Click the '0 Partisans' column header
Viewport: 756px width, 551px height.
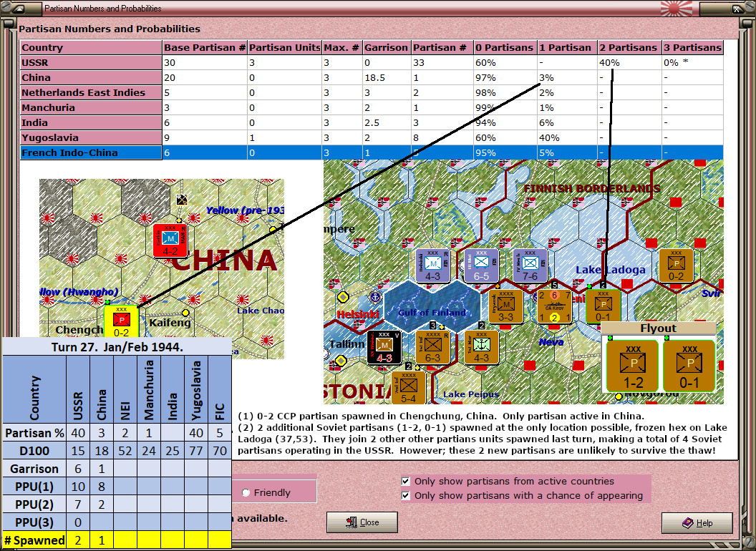(x=504, y=48)
